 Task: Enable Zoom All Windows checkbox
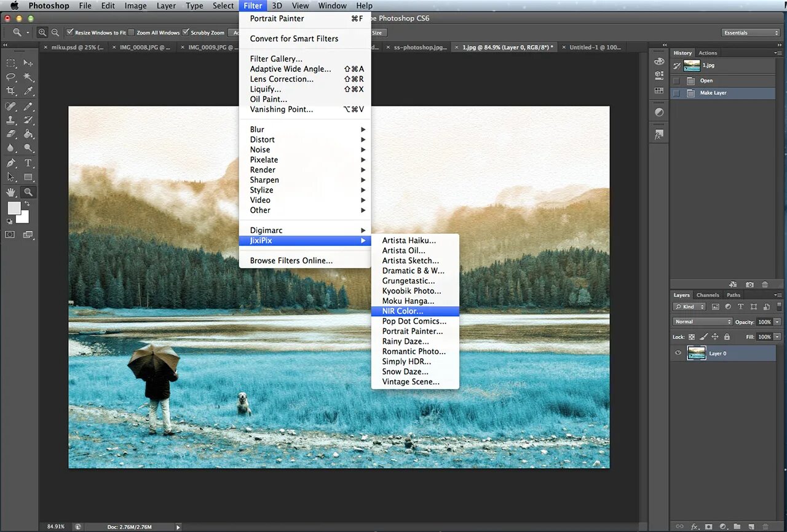click(x=131, y=33)
